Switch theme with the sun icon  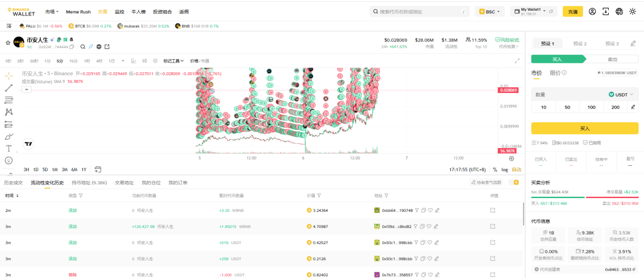(633, 11)
